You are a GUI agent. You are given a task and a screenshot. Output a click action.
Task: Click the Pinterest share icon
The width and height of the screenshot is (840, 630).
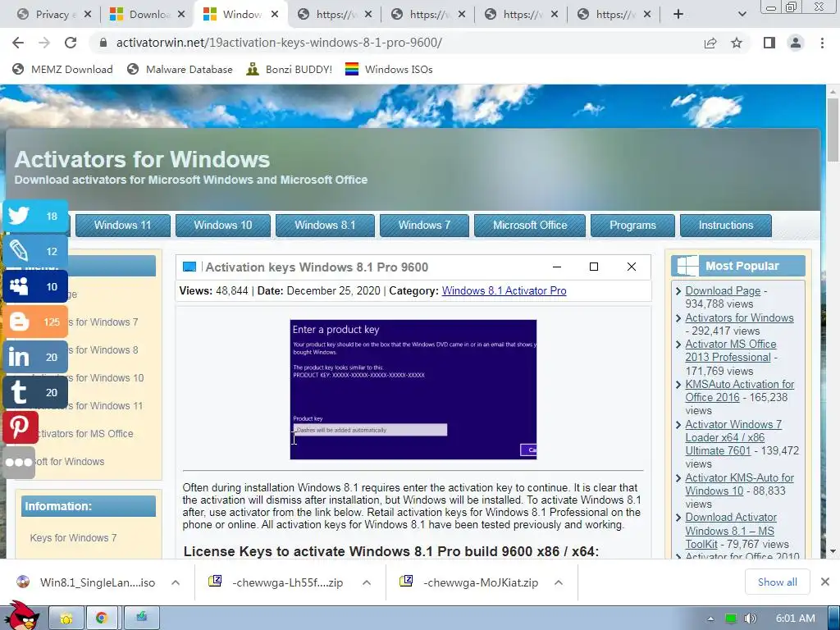tap(20, 427)
